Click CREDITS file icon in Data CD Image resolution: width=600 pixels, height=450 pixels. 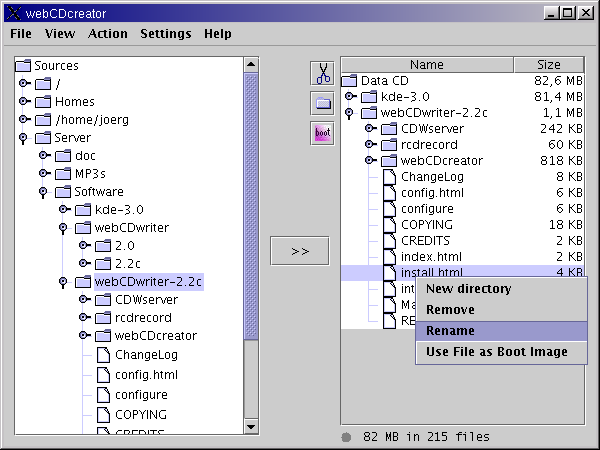click(390, 241)
